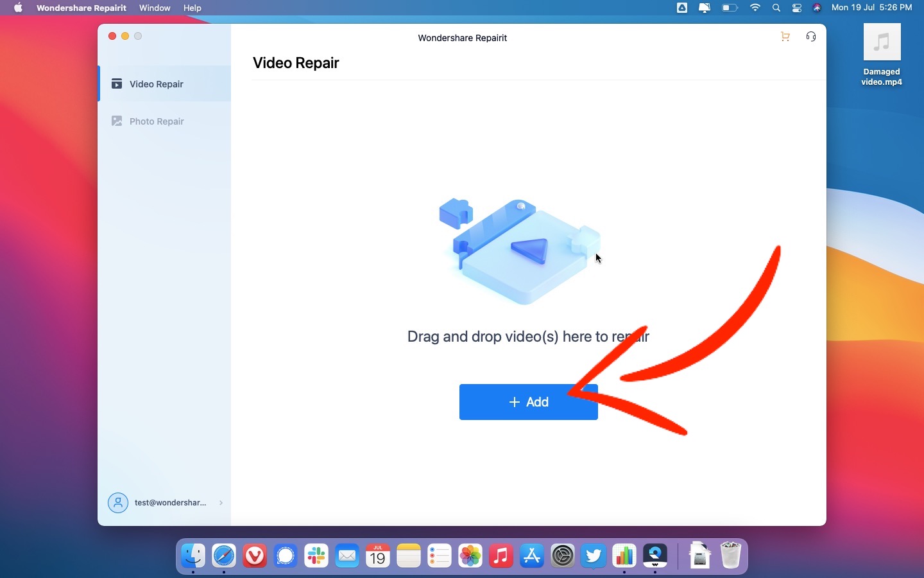The width and height of the screenshot is (924, 578).
Task: Open the Window menu
Action: (x=155, y=8)
